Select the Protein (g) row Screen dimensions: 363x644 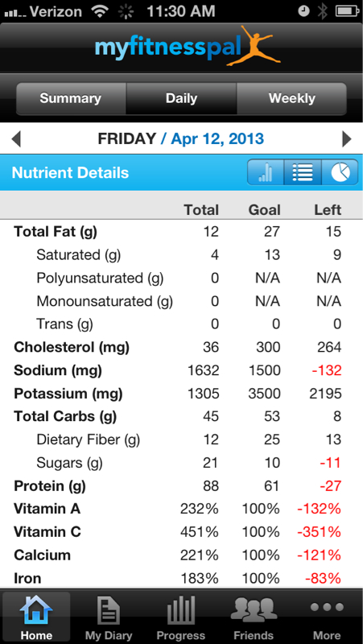pyautogui.click(x=182, y=486)
